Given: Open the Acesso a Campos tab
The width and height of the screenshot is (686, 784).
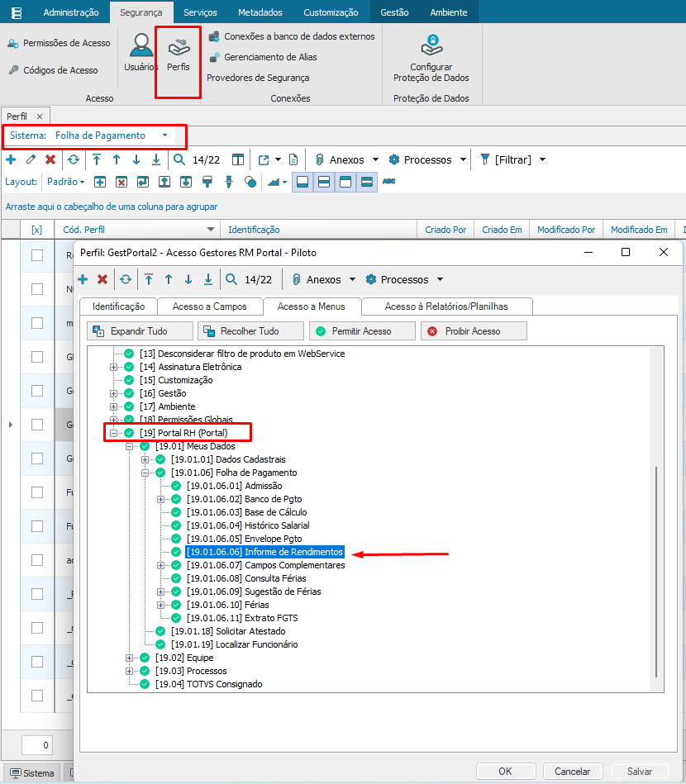Looking at the screenshot, I should pyautogui.click(x=210, y=306).
